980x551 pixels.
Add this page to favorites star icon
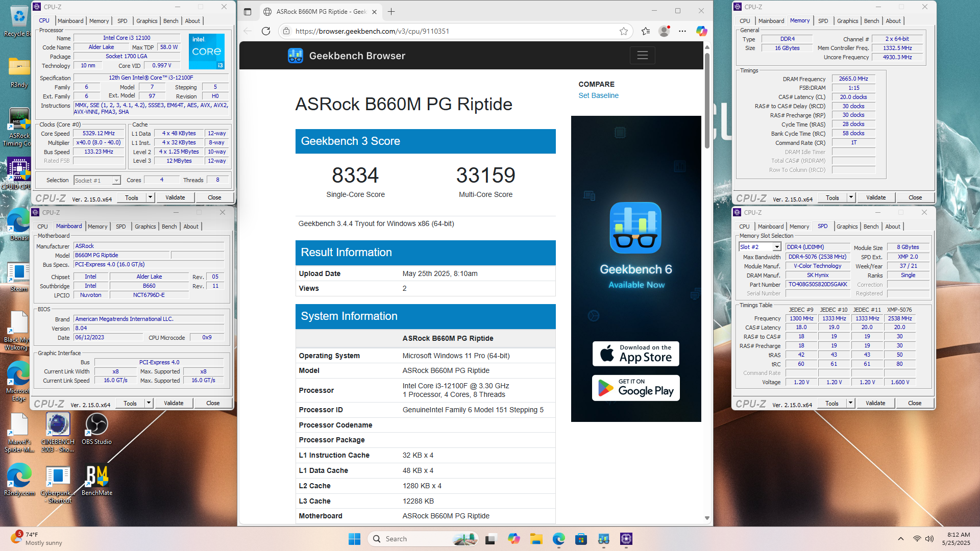[x=624, y=31]
